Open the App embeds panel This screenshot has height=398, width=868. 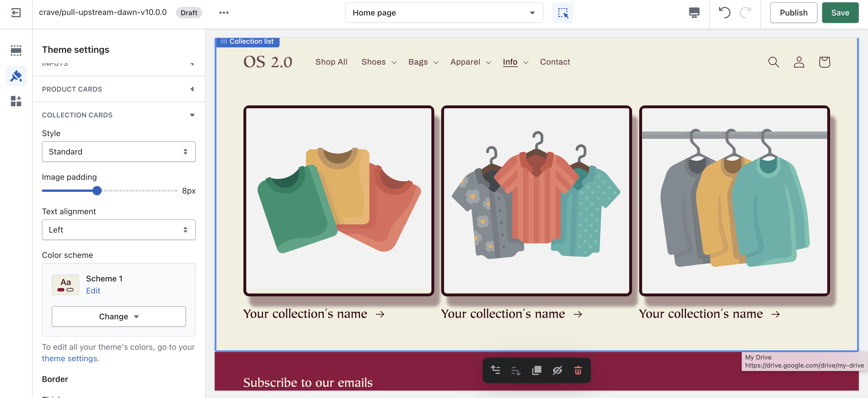pos(16,101)
